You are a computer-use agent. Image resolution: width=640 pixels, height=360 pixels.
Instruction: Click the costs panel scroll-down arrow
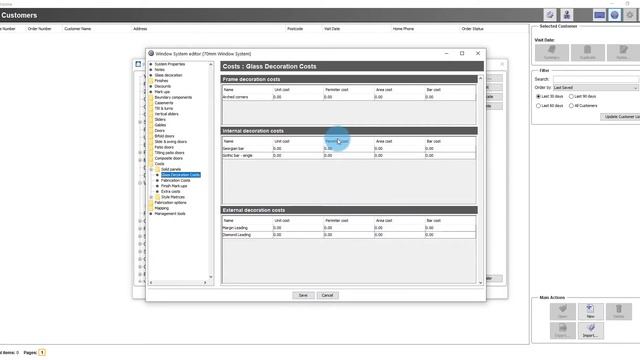coord(480,282)
